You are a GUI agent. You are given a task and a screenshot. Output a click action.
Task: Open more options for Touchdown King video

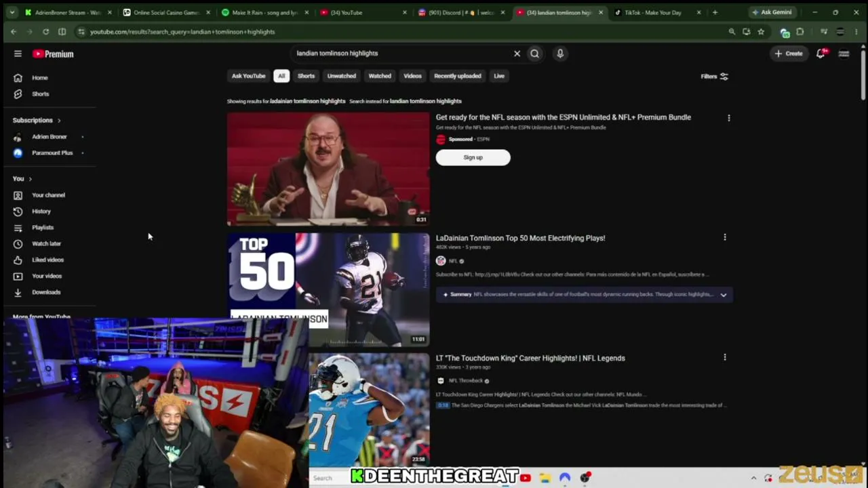coord(725,357)
